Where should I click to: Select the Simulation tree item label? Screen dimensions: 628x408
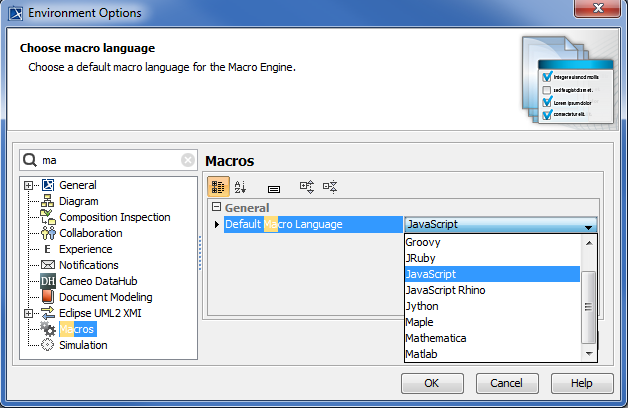tap(83, 345)
